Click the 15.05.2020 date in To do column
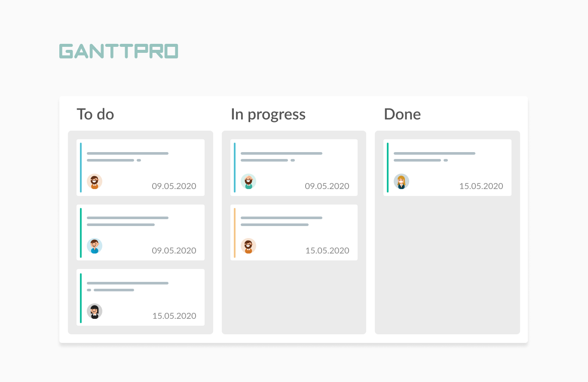This screenshot has height=382, width=588. [x=174, y=316]
